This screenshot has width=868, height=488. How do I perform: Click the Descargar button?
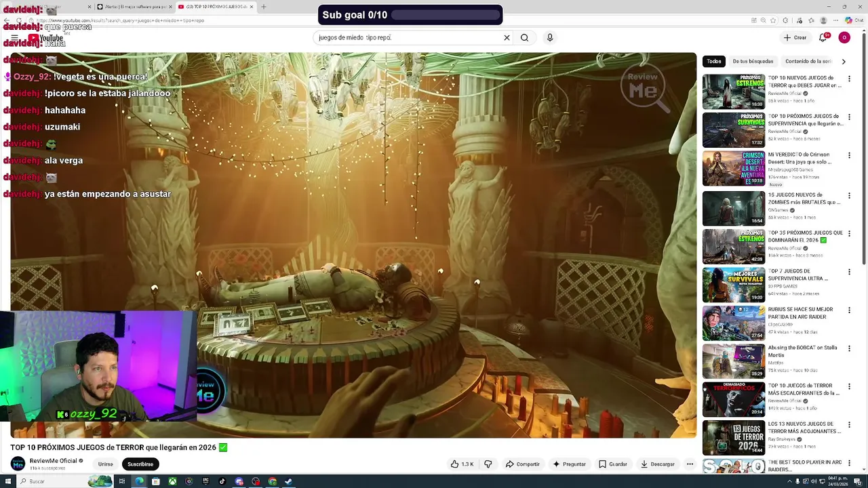coord(658,464)
